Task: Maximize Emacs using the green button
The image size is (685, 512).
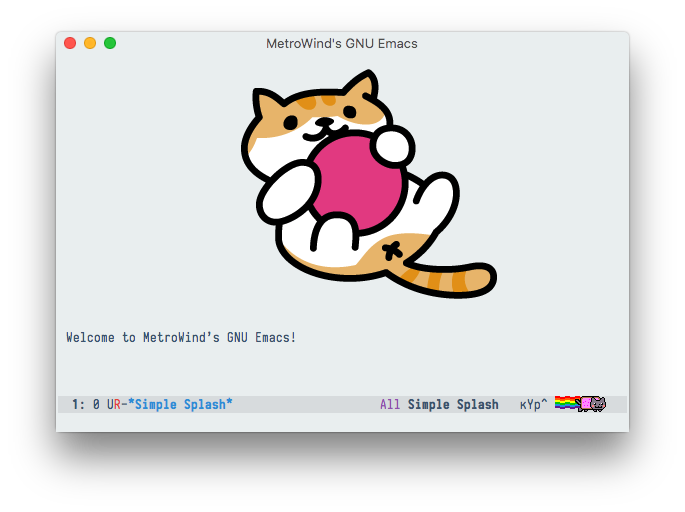Action: [110, 43]
